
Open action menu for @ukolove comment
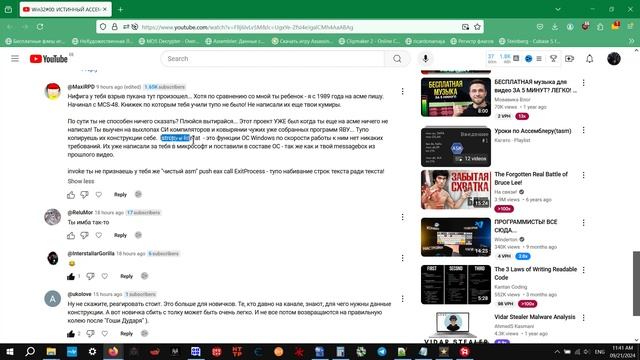[x=402, y=299]
